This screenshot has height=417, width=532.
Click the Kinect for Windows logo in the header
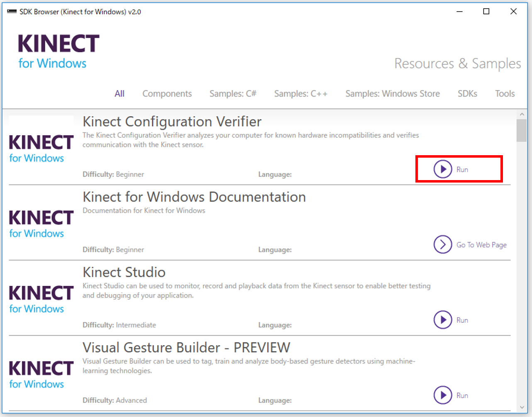tap(58, 50)
